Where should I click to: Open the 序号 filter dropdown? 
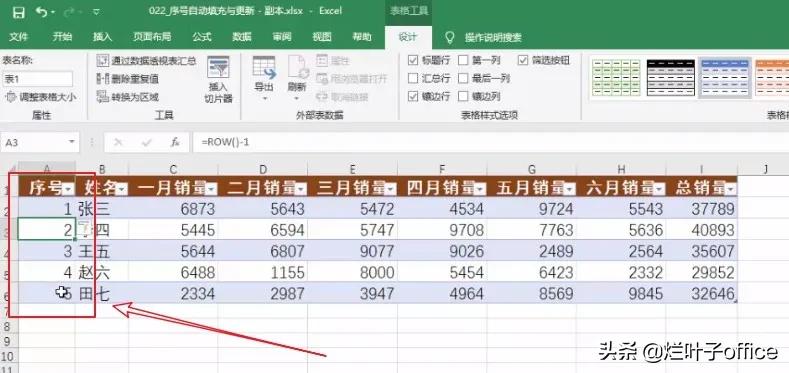(69, 189)
